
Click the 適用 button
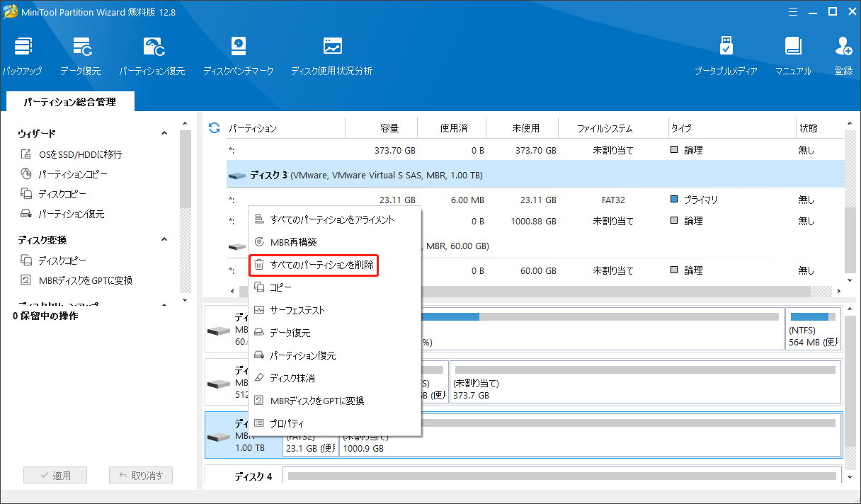tap(55, 474)
